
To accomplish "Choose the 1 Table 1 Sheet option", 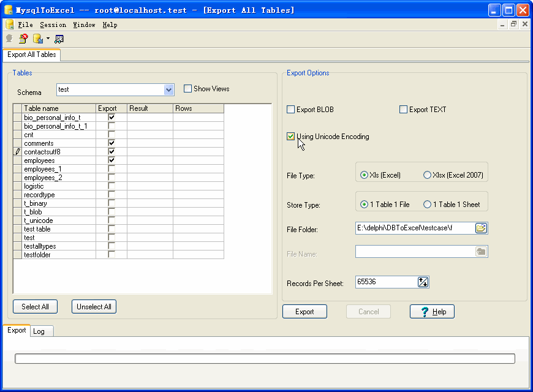I will pyautogui.click(x=427, y=205).
